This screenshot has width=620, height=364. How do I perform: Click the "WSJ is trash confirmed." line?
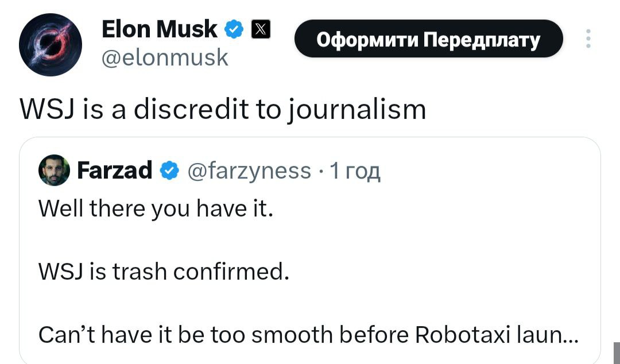click(x=164, y=270)
